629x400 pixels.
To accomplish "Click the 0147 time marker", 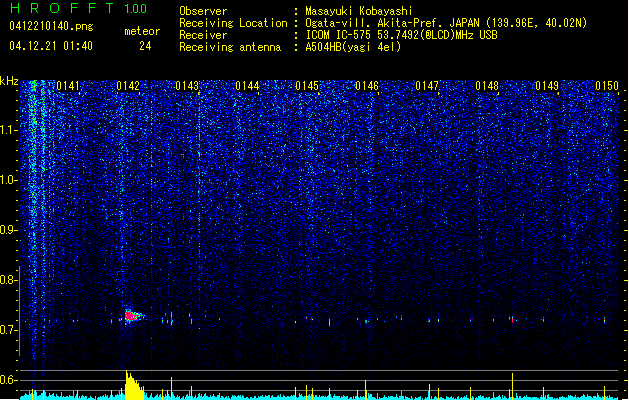I will point(427,86).
